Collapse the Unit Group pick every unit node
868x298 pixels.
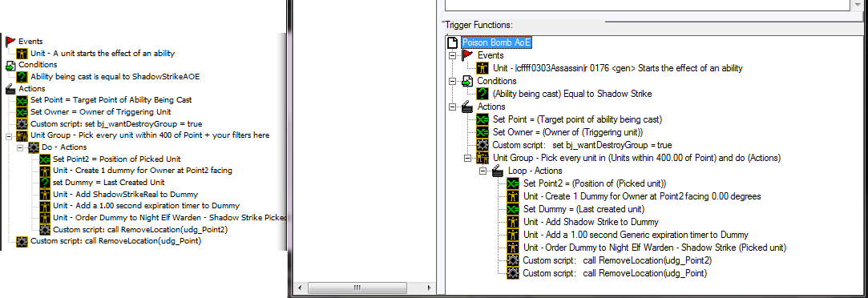(x=468, y=158)
